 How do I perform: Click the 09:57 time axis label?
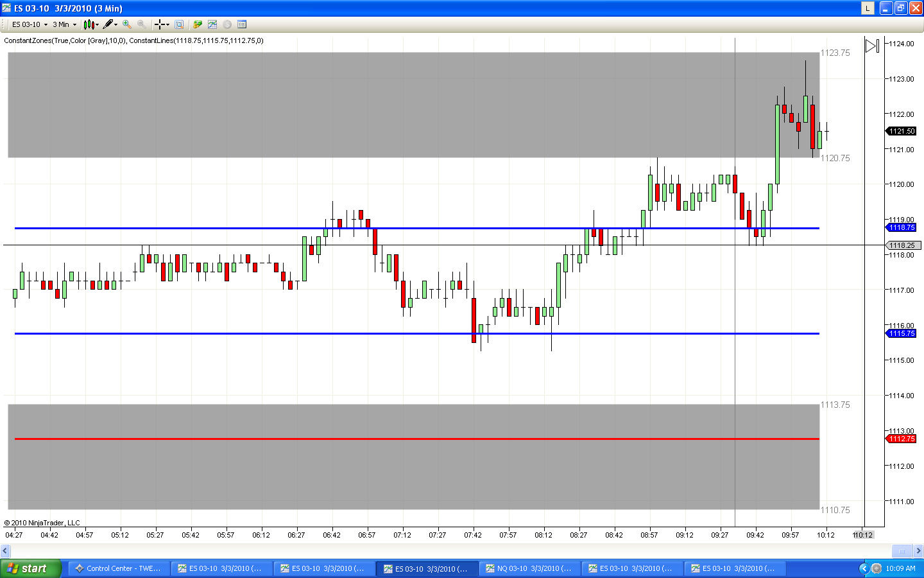point(791,535)
